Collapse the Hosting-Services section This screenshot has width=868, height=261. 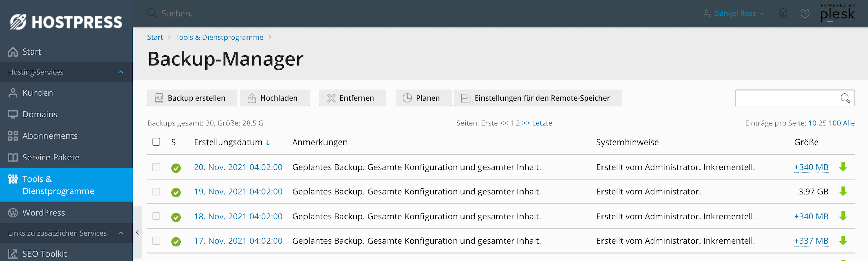pyautogui.click(x=121, y=72)
